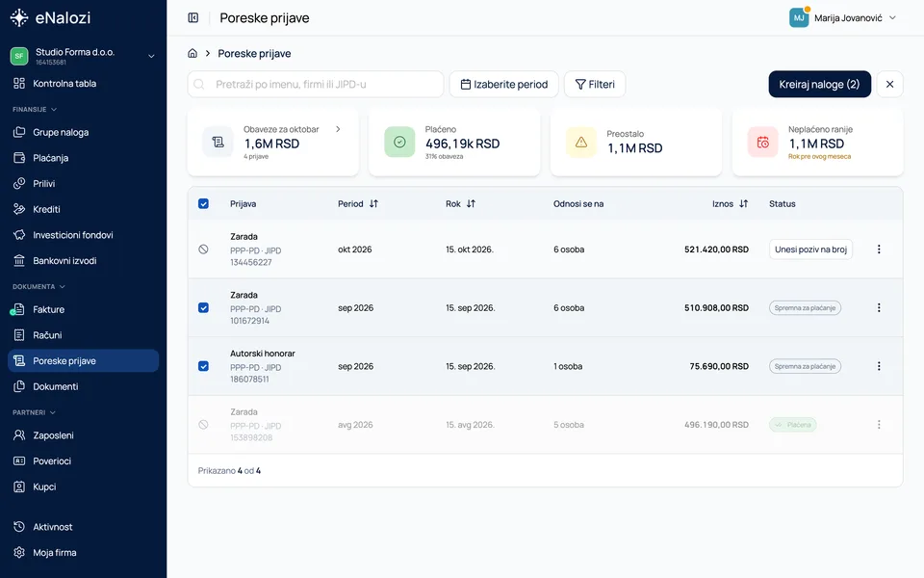The width and height of the screenshot is (924, 578).
Task: Click the eNalozi logo icon
Action: (19, 17)
